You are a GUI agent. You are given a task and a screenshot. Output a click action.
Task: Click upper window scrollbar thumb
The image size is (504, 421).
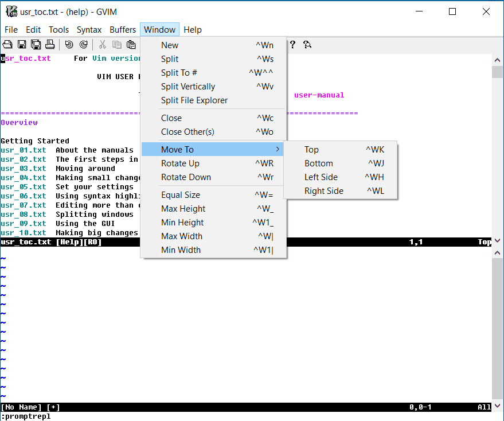click(497, 72)
